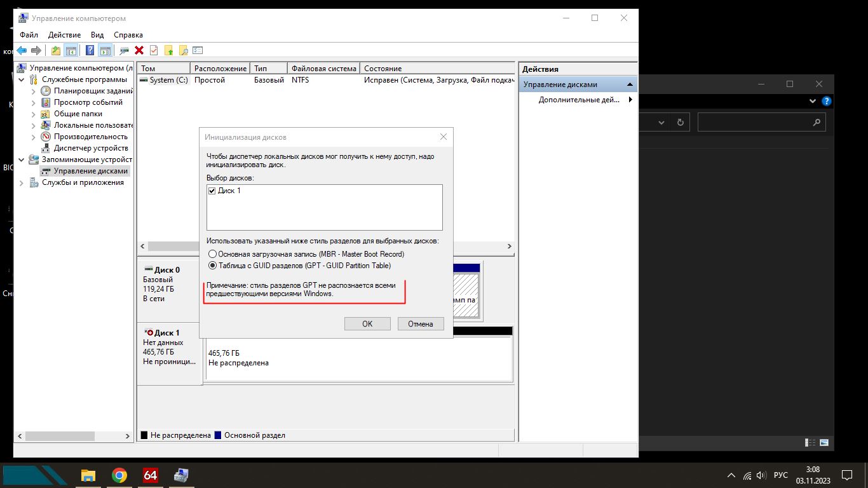Switch to details view in the dark Explorer window
Image resolution: width=868 pixels, height=488 pixels.
[810, 442]
